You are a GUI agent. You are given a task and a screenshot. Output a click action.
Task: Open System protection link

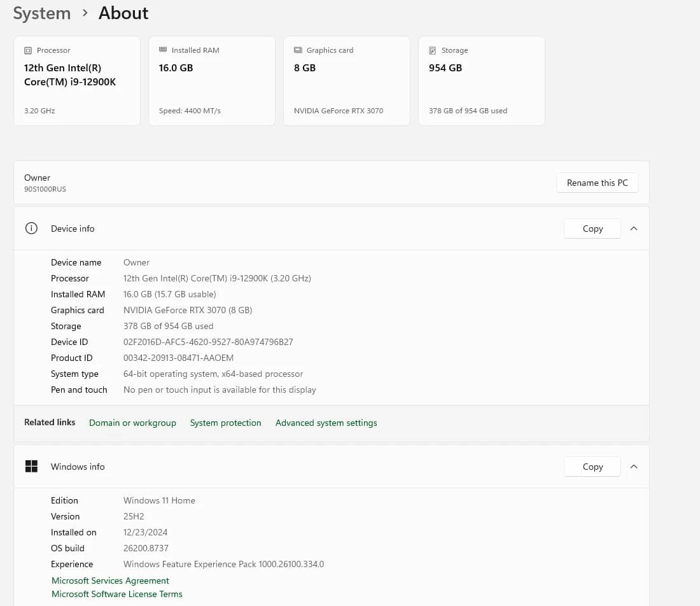(x=225, y=423)
